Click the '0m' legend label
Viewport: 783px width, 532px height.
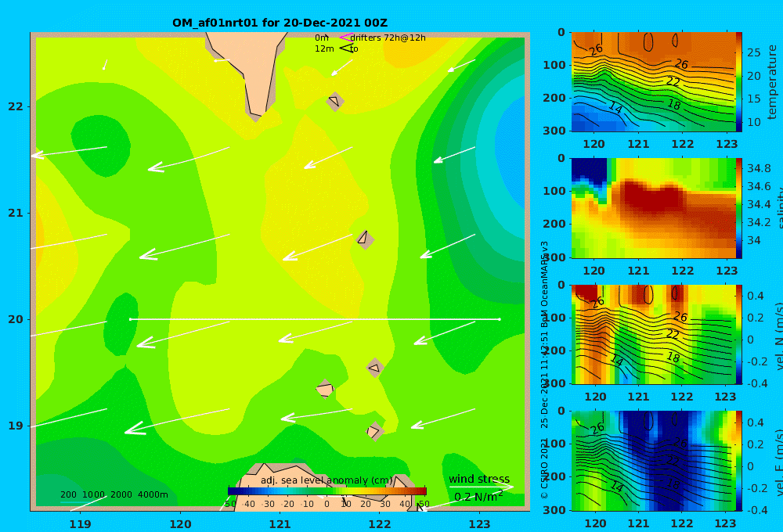[322, 38]
